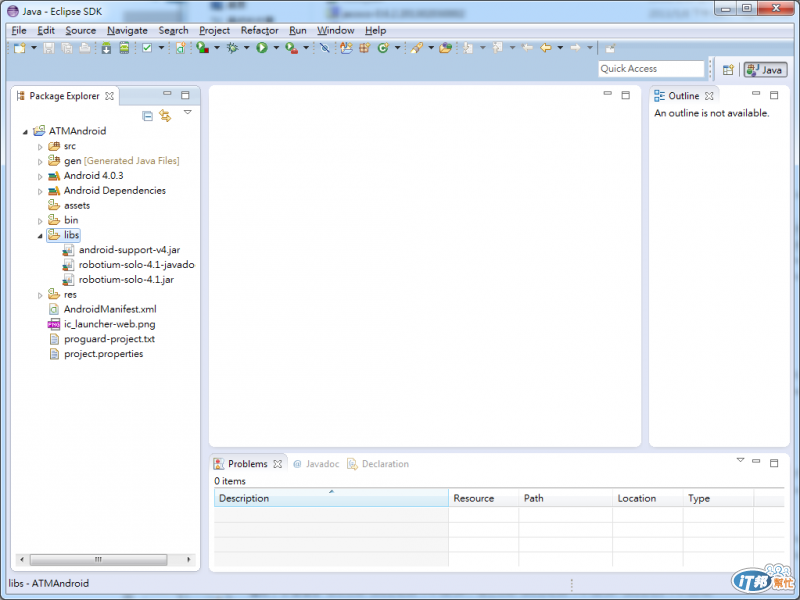Click the Run Last Tool (External Tools) icon
The image size is (800, 600).
[x=291, y=48]
